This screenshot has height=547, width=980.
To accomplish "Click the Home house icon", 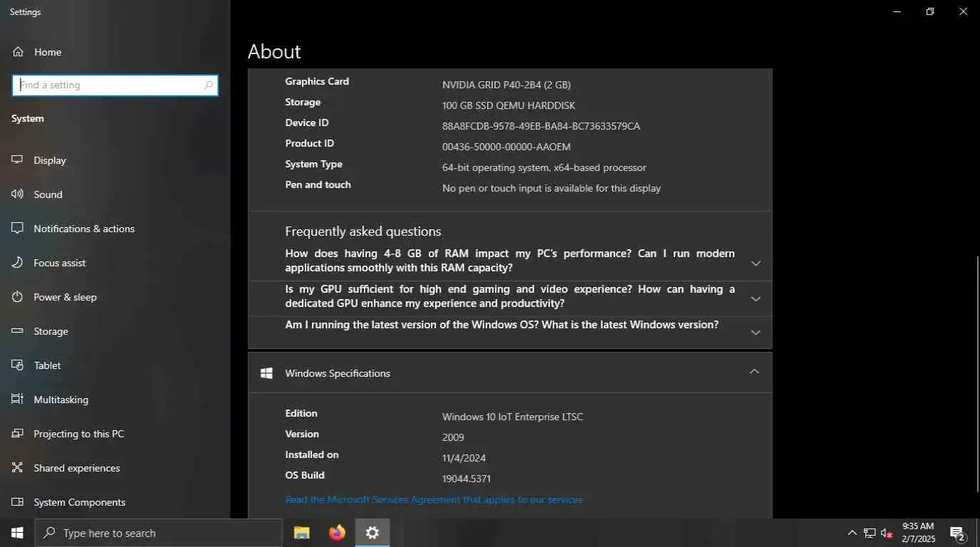I will tap(18, 52).
